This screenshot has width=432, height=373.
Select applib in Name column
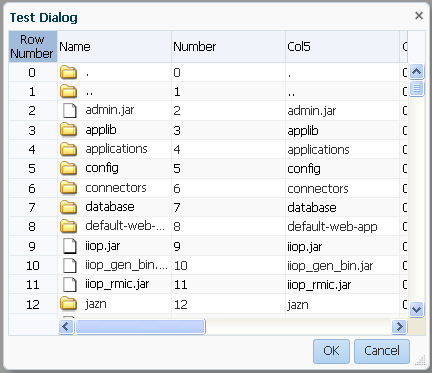click(101, 130)
